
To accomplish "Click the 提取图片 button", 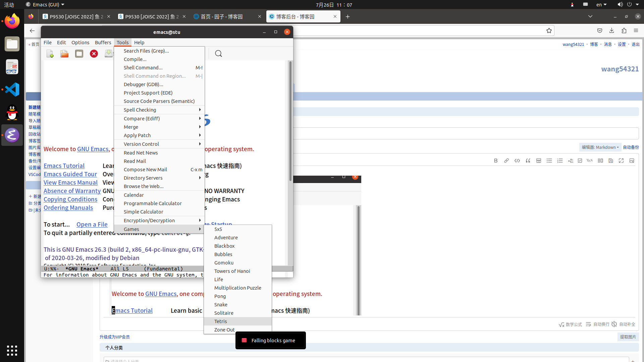I will point(628,337).
